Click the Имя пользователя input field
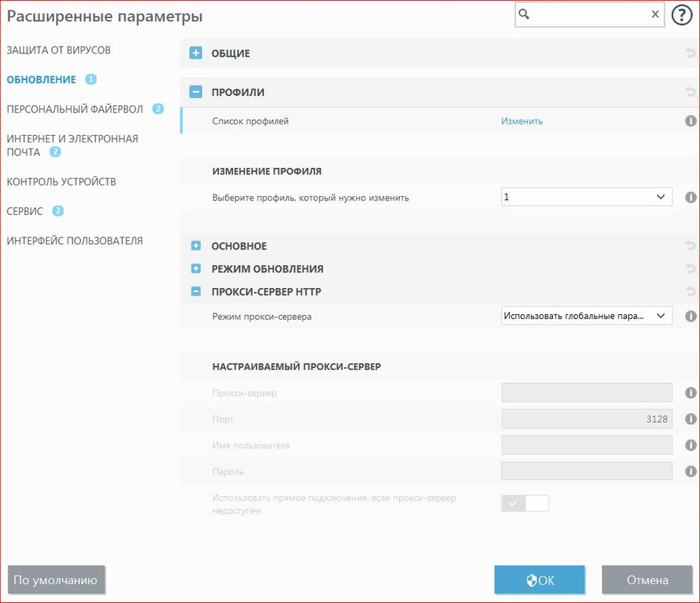Image resolution: width=700 pixels, height=603 pixels. [x=587, y=445]
